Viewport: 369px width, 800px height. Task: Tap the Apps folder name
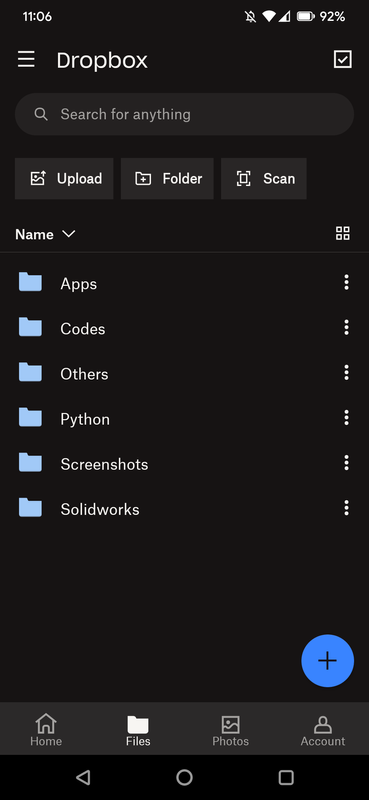tap(79, 284)
